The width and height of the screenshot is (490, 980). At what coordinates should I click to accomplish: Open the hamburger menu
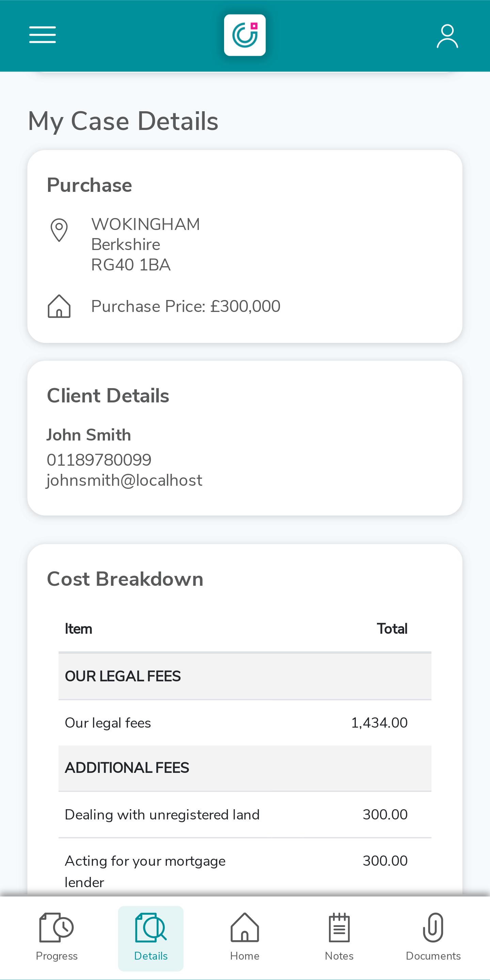[42, 35]
